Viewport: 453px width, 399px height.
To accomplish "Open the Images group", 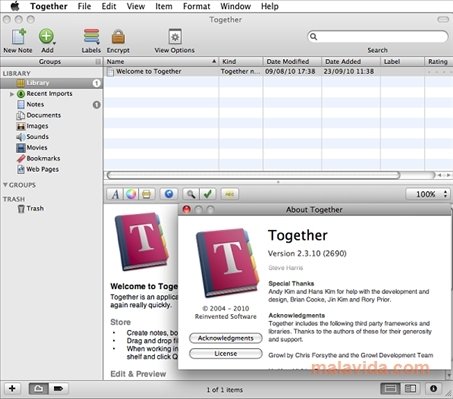I will click(x=37, y=126).
